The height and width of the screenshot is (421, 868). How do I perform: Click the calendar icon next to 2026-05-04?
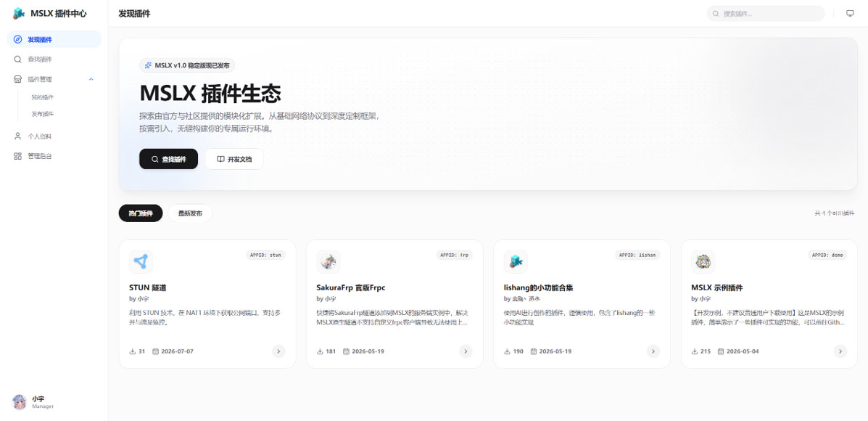pos(721,351)
